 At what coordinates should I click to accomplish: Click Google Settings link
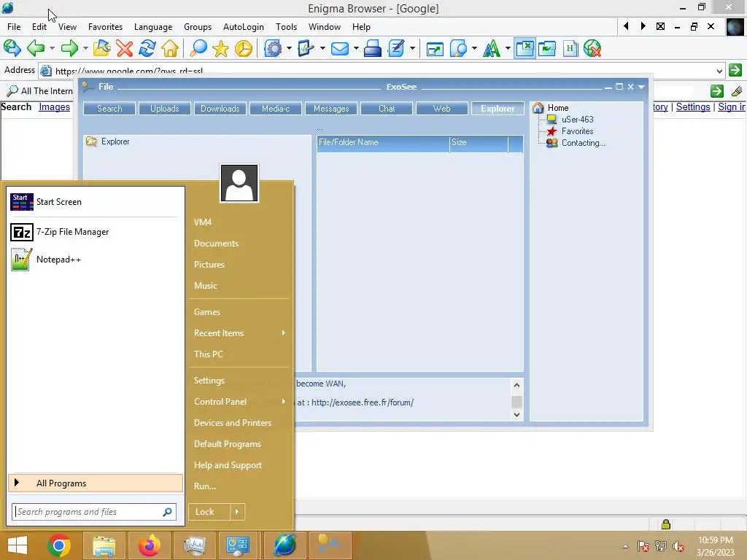(x=693, y=106)
